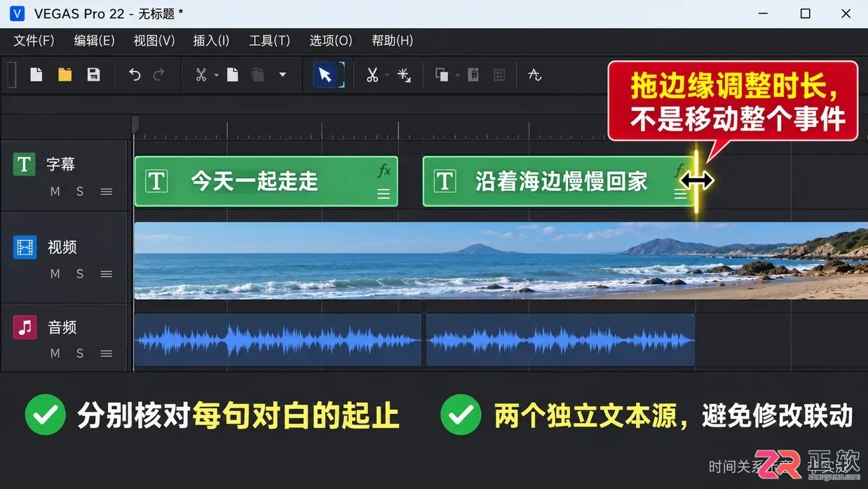Mute the 视频 track with its M button

tap(55, 274)
